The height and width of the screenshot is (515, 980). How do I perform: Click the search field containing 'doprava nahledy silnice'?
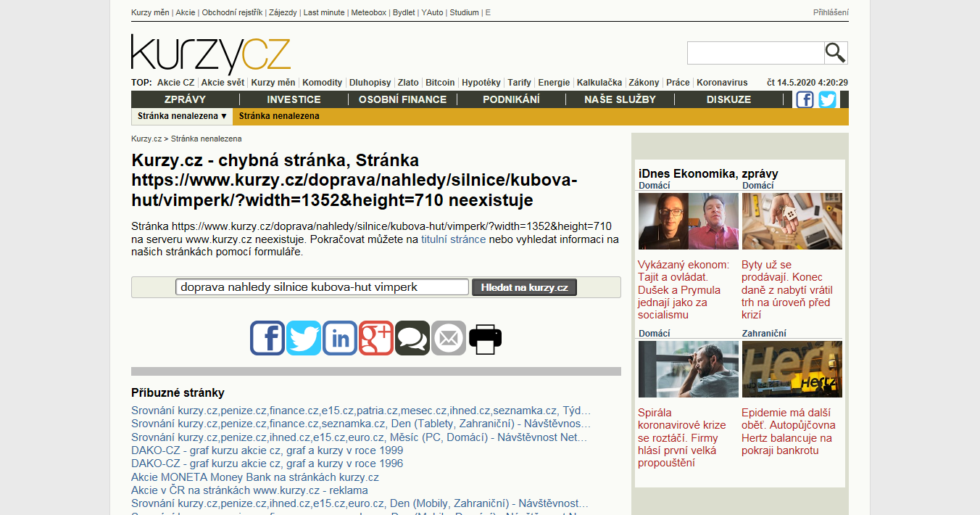tap(322, 287)
